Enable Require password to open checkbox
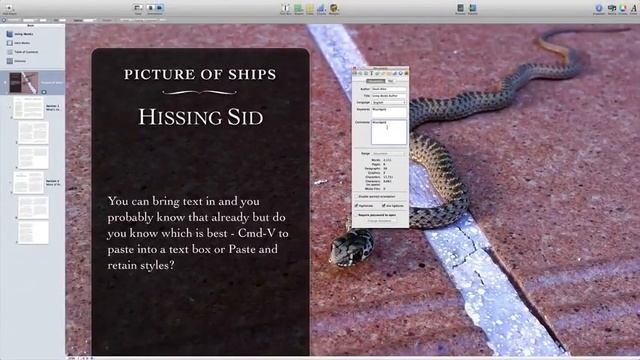Screen dimensions: 640x360 pos(356,215)
